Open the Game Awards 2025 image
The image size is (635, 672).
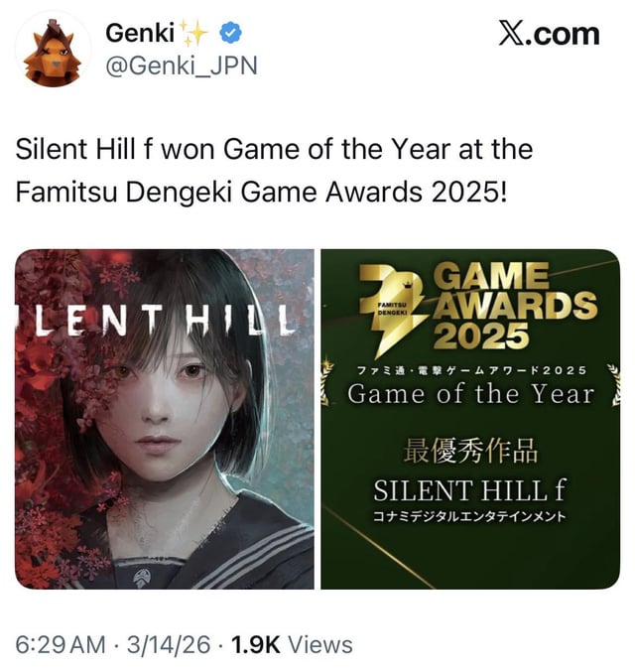[x=470, y=419]
